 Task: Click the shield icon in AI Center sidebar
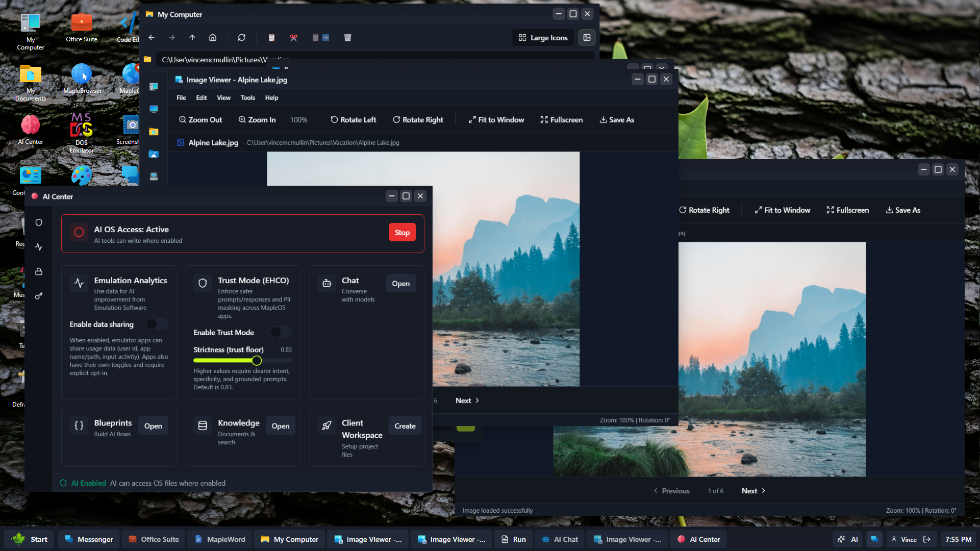tap(39, 222)
